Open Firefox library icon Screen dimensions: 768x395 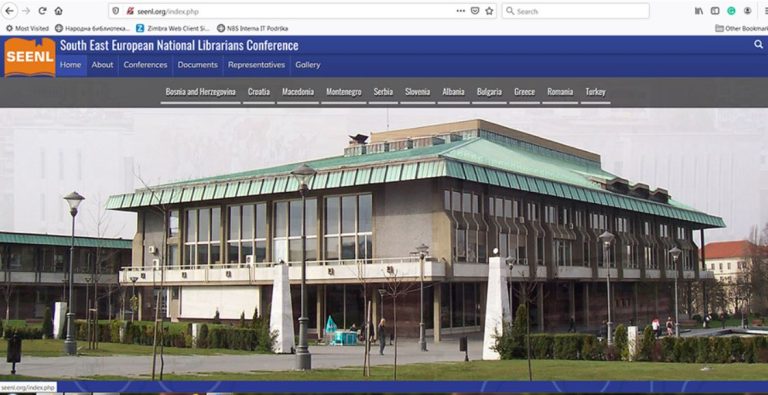(699, 11)
